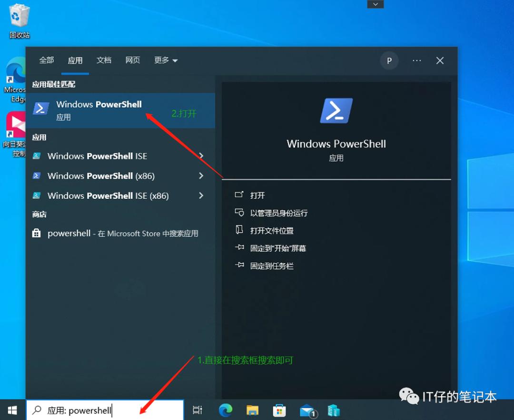Open File Explorer from taskbar

(x=252, y=410)
